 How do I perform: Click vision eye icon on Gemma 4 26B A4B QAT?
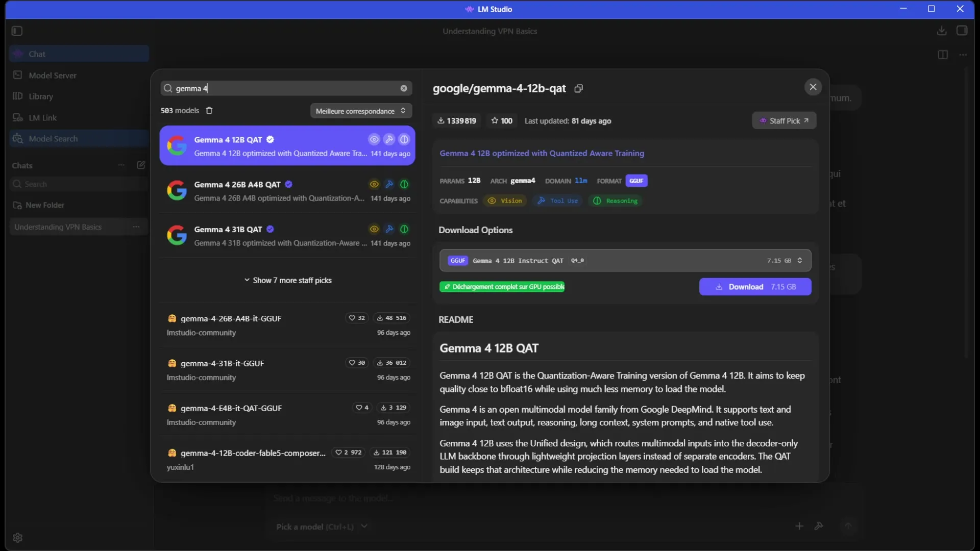tap(374, 184)
